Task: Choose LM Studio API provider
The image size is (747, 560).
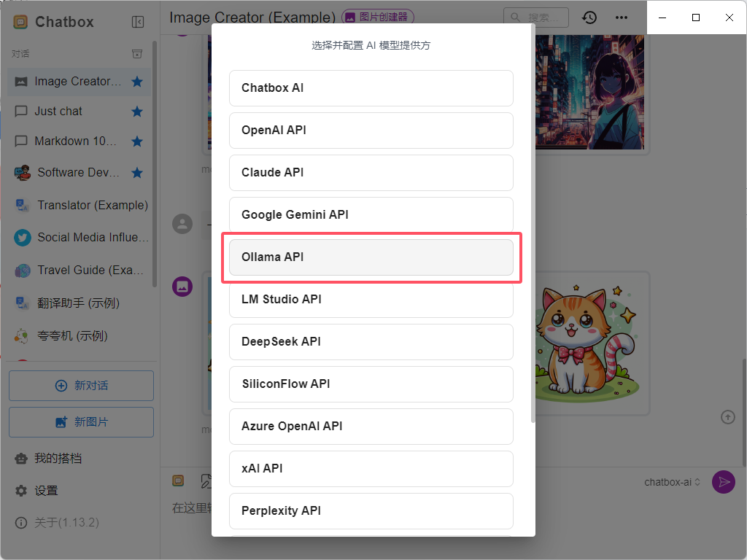Action: tap(371, 300)
